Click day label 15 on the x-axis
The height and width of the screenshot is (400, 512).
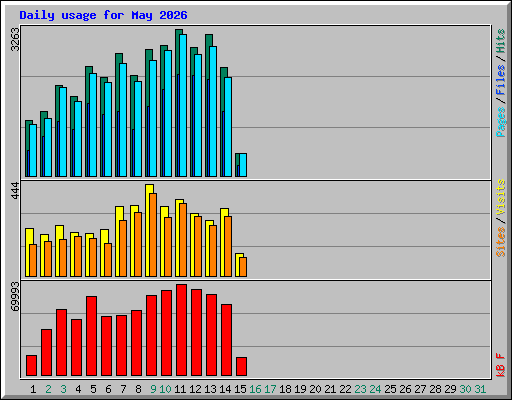click(240, 389)
